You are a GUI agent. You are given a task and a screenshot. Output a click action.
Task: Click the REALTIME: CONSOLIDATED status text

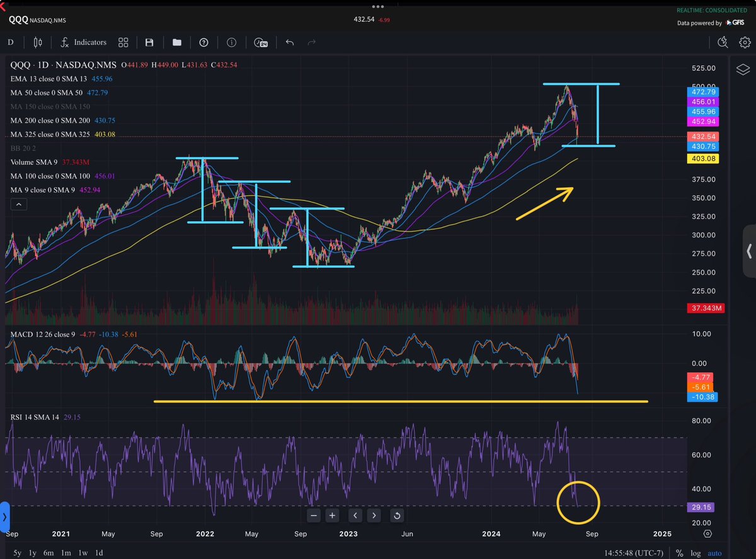pyautogui.click(x=713, y=11)
